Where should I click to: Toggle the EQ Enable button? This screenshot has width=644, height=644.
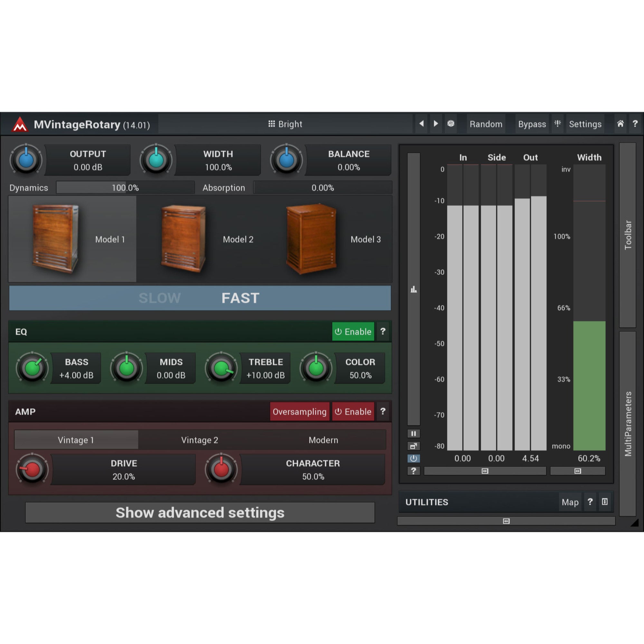coord(353,331)
